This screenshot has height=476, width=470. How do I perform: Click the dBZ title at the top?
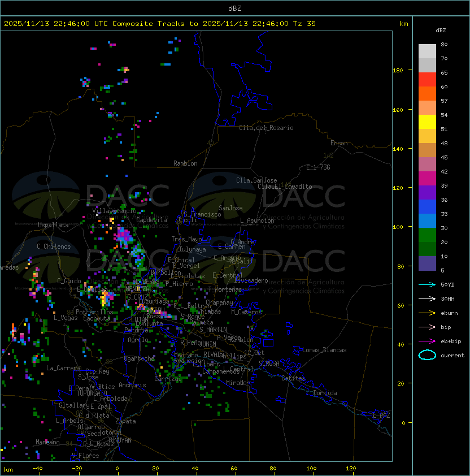click(235, 8)
